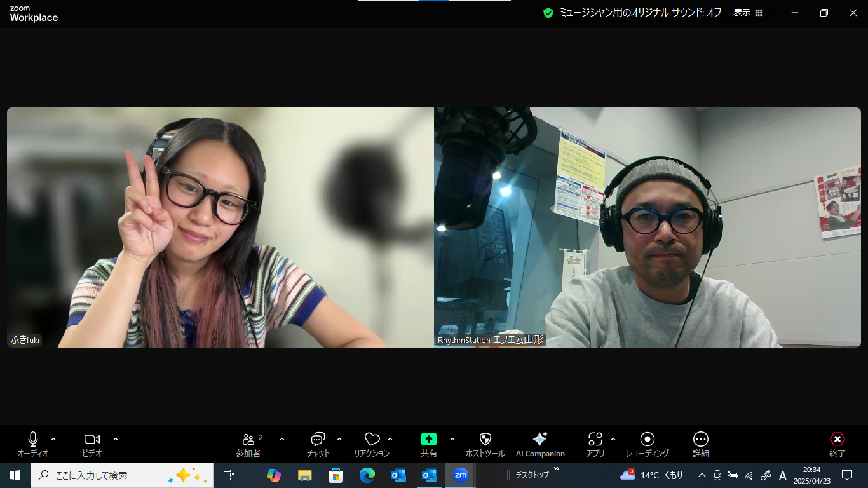Image resolution: width=868 pixels, height=488 pixels.
Task: Expand audio options arrow next to オーディオ
Action: coord(53,439)
